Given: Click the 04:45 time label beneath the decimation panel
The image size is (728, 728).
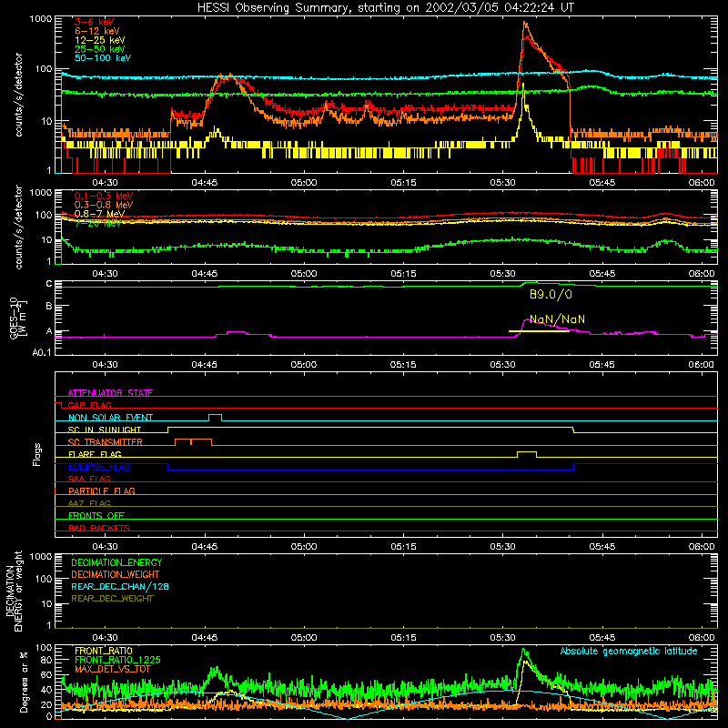Looking at the screenshot, I should (x=204, y=638).
